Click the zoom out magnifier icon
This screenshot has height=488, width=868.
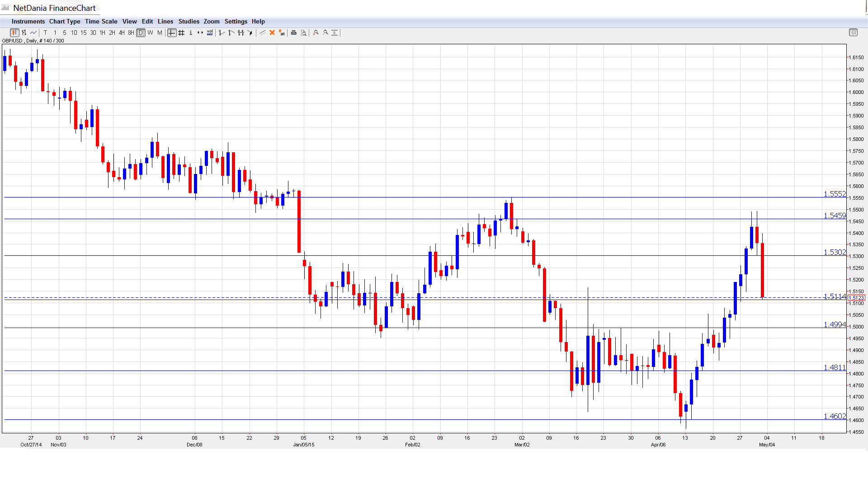point(325,33)
